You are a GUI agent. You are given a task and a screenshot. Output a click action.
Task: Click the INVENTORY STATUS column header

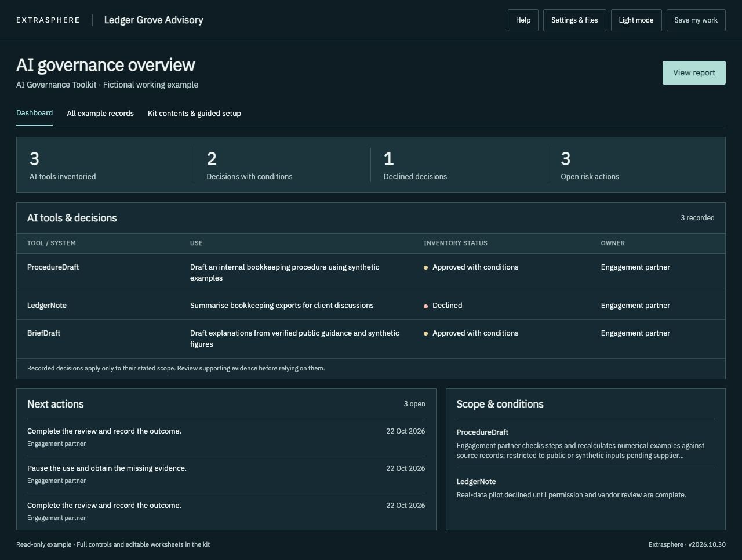pyautogui.click(x=455, y=243)
